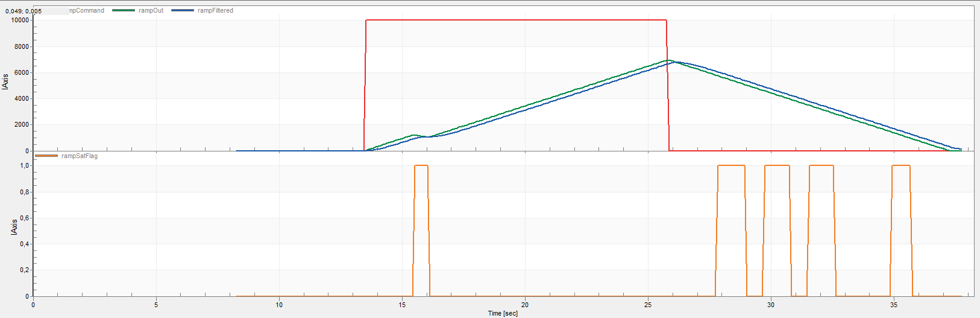980x318 pixels.
Task: Click the 0,8 tick label on lower axis
Action: pyautogui.click(x=25, y=192)
